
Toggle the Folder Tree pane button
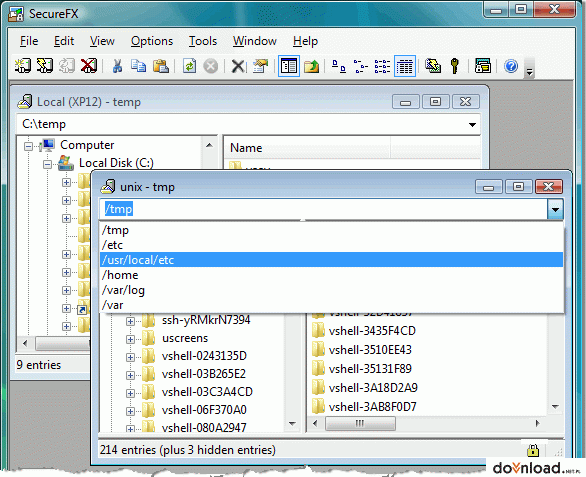[289, 66]
